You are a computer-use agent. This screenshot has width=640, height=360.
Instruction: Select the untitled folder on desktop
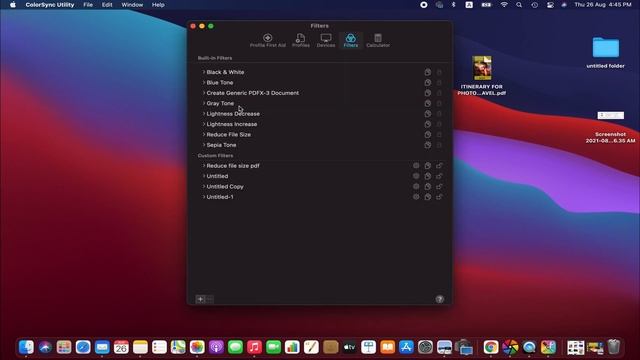point(605,53)
